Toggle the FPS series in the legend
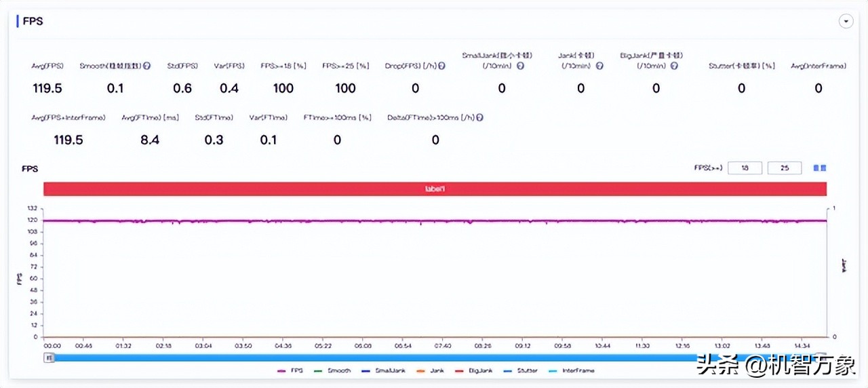 coord(290,371)
